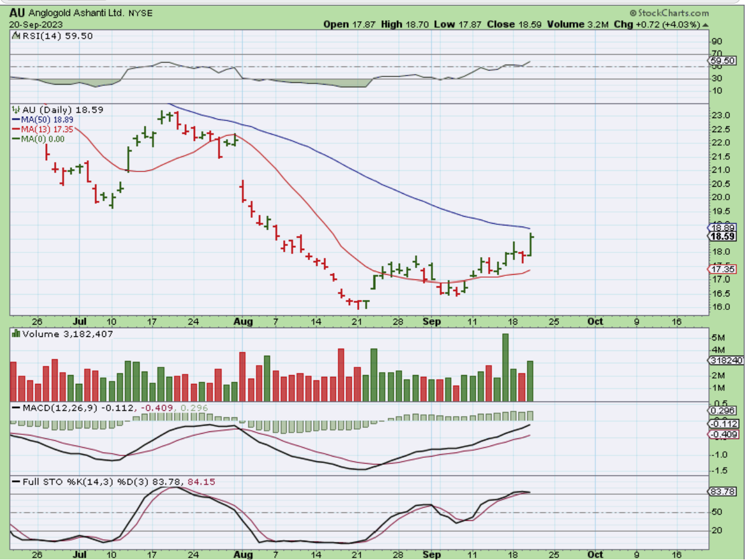Click the Oct label on the bottom date axis

click(x=595, y=555)
